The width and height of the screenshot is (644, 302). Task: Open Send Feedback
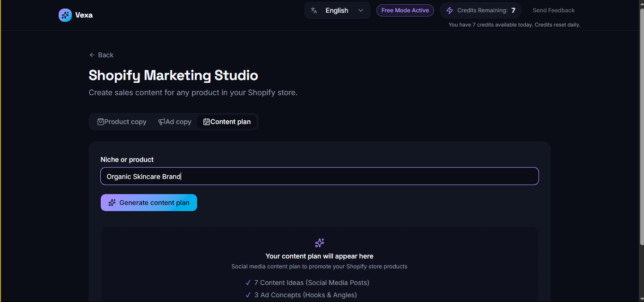click(x=554, y=10)
